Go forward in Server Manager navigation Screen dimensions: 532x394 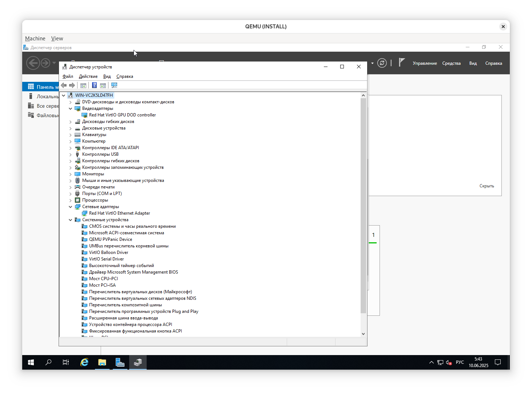point(45,63)
